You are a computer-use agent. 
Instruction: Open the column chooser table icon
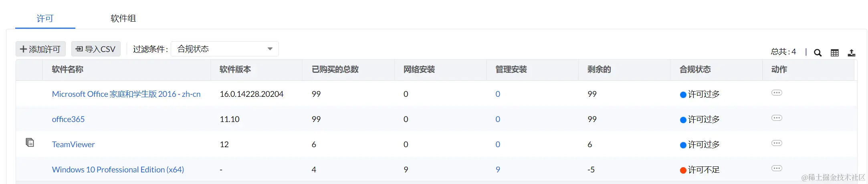point(835,52)
